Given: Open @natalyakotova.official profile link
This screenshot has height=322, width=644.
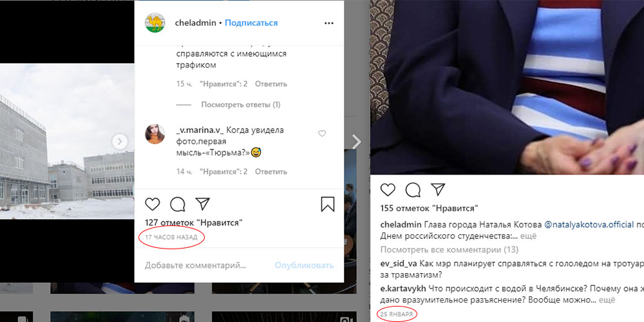Looking at the screenshot, I should [589, 225].
